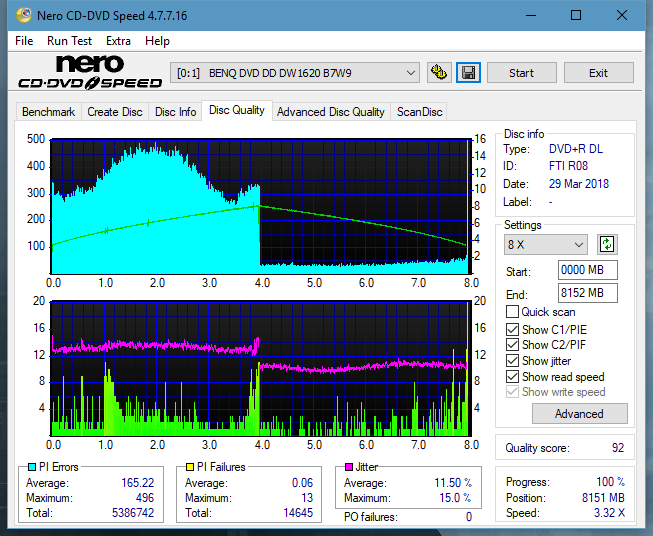Screen dimensions: 653x536
Task: Click the PO failures value 0
Action: coord(469,517)
